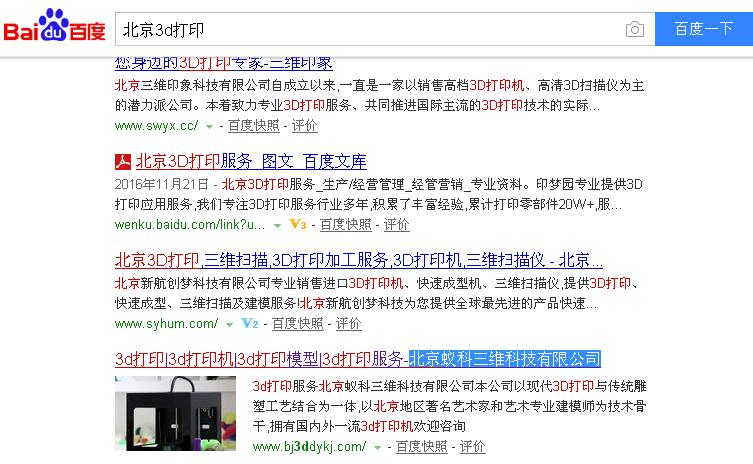
Task: Click the V3 credibility badge icon
Action: click(x=297, y=224)
